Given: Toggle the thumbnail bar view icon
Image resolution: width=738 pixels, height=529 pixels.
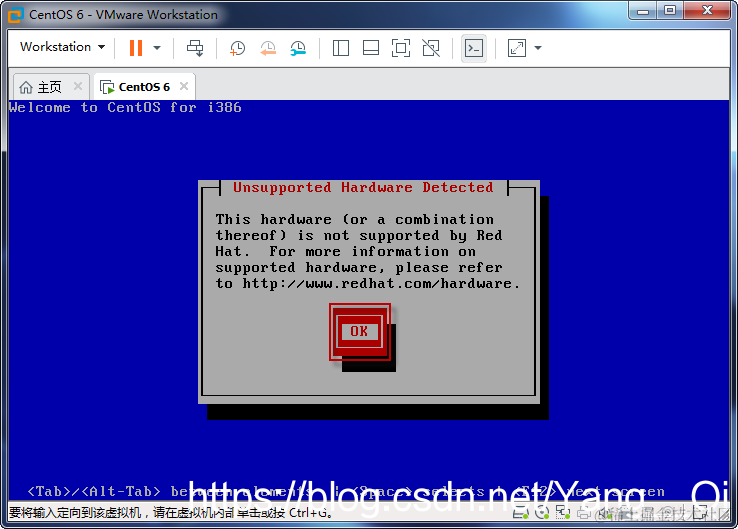Looking at the screenshot, I should (x=371, y=48).
